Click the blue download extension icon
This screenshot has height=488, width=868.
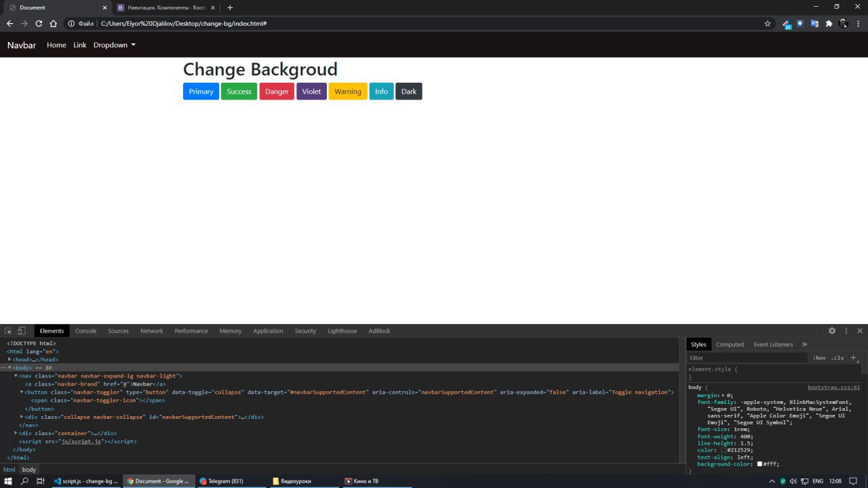click(800, 23)
